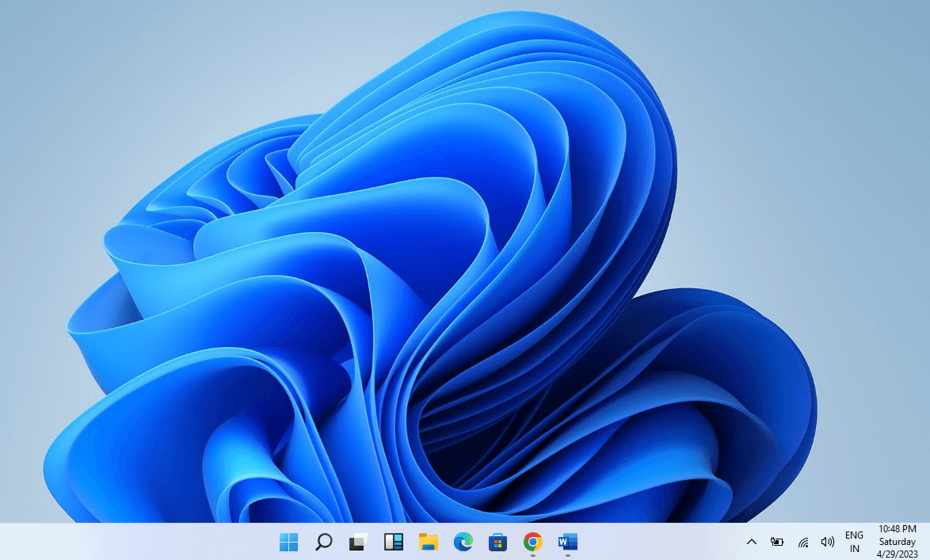Open the volume speaker tray icon
The height and width of the screenshot is (560, 930).
click(x=827, y=542)
